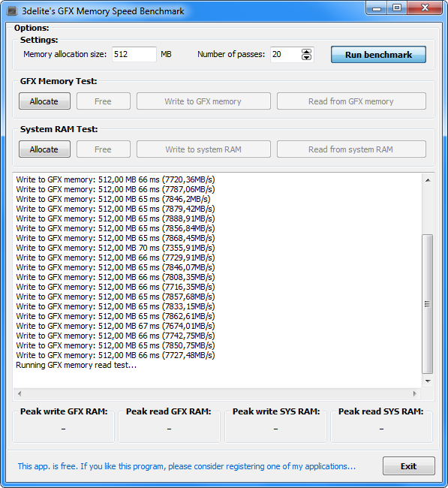This screenshot has height=488, width=448.
Task: Minimize the benchmark window
Action: 377,8
